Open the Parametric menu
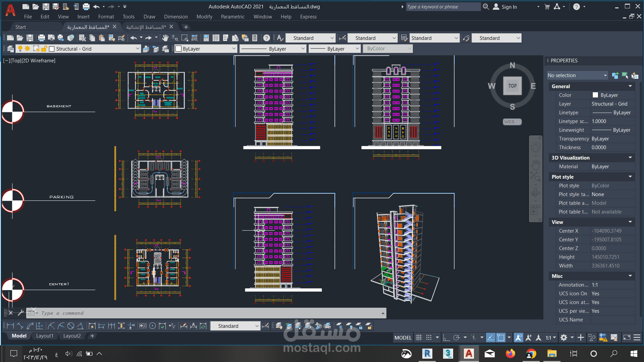Viewport: 644px width, 362px height. pos(233,17)
